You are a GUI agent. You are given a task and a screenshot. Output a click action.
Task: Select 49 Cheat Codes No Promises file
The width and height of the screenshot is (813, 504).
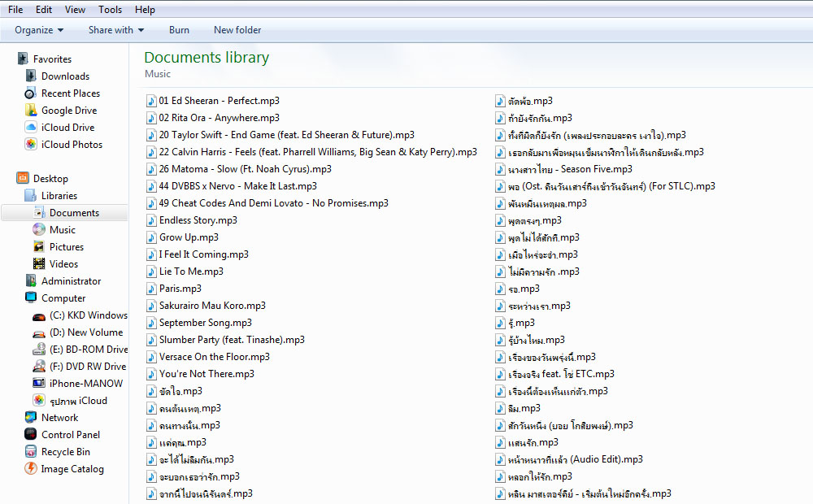(267, 203)
